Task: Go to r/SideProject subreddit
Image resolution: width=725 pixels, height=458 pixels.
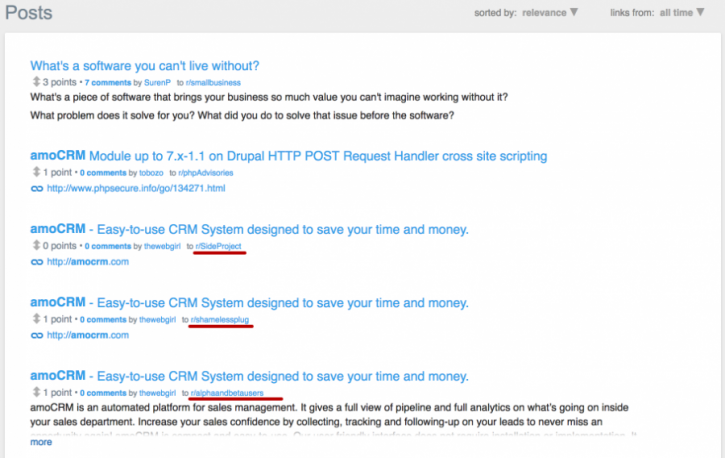Action: (x=218, y=246)
